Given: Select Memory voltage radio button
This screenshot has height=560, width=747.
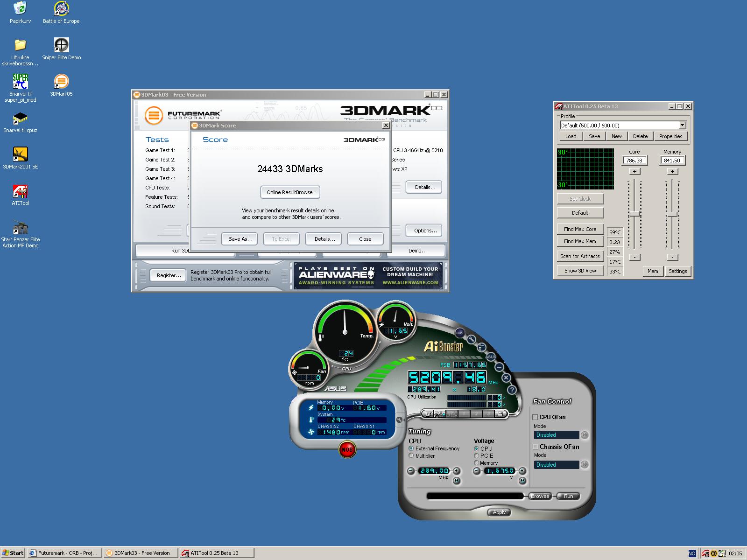Looking at the screenshot, I should pyautogui.click(x=477, y=463).
